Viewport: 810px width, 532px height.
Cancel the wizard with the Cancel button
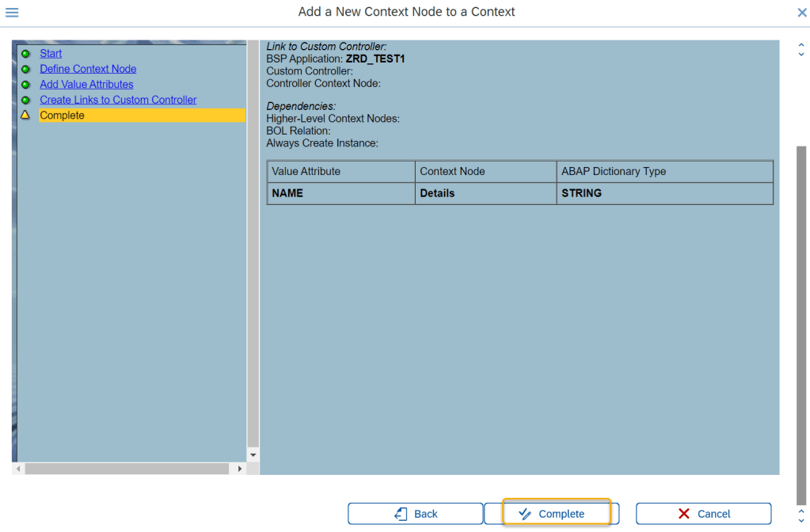click(x=703, y=514)
